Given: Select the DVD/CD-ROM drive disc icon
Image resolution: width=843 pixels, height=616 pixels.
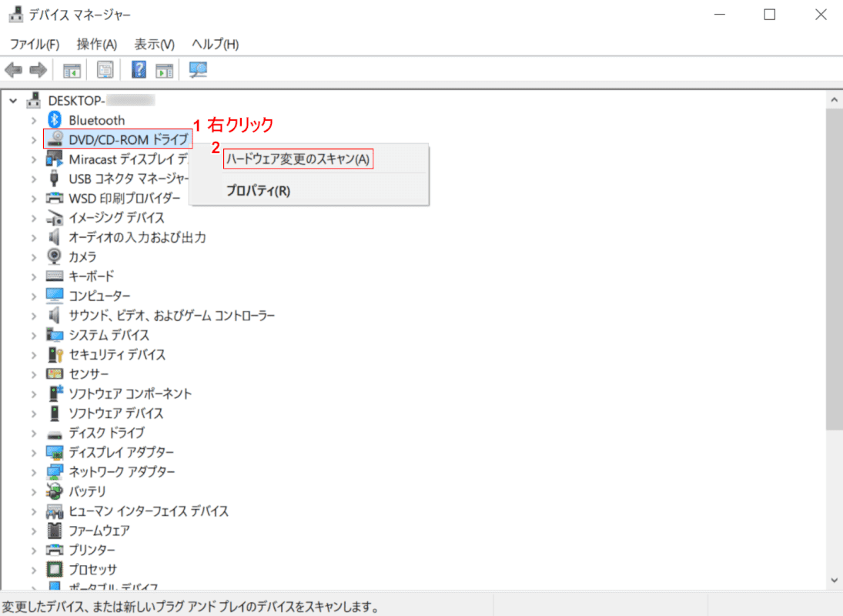Looking at the screenshot, I should click(x=55, y=139).
